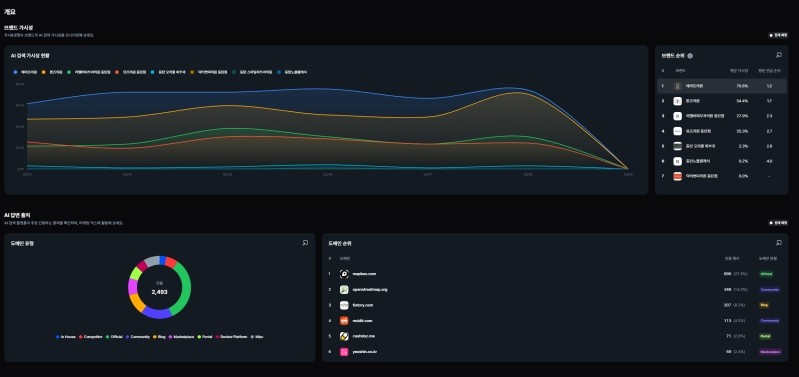Click the brand logo in the 2.3% row

[677, 146]
